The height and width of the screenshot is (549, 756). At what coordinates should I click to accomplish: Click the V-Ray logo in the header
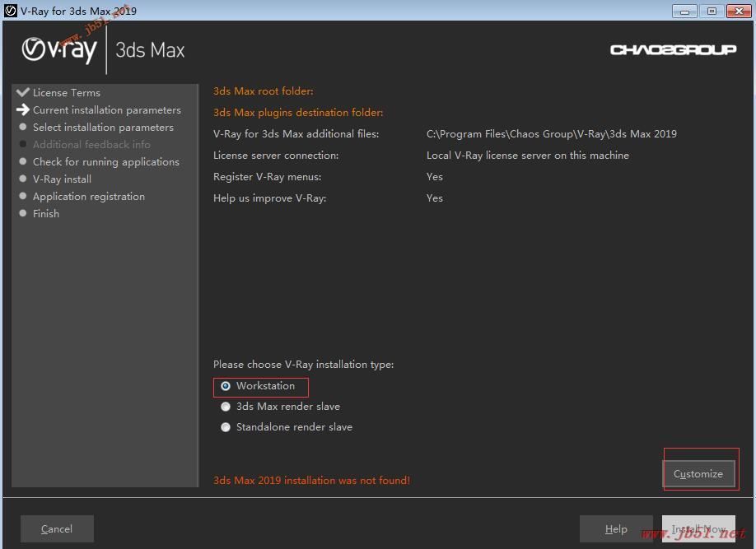(59, 50)
